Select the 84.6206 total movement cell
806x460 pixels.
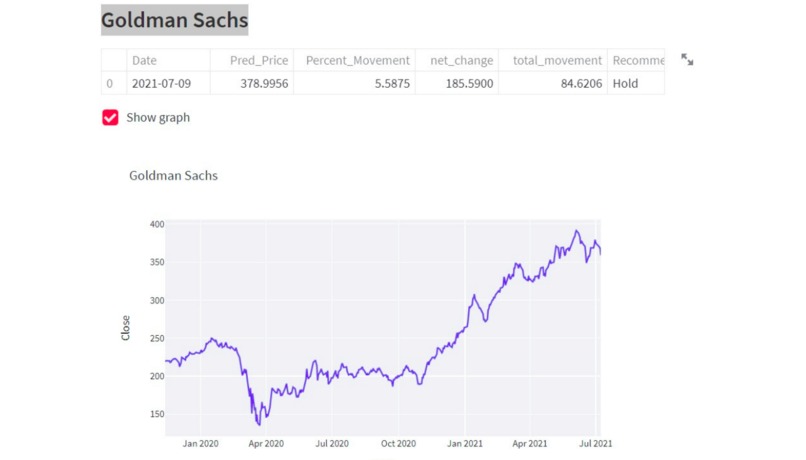pos(553,83)
